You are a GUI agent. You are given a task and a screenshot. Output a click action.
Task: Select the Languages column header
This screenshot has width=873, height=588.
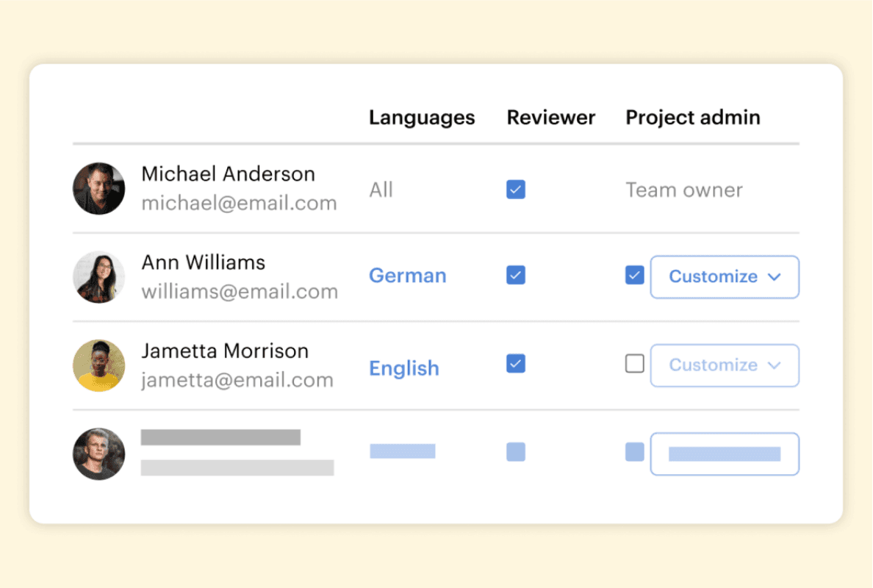422,118
